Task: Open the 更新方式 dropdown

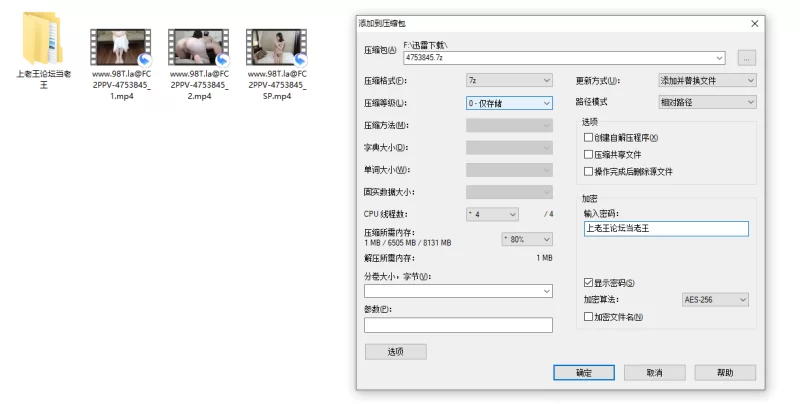Action: 706,80
